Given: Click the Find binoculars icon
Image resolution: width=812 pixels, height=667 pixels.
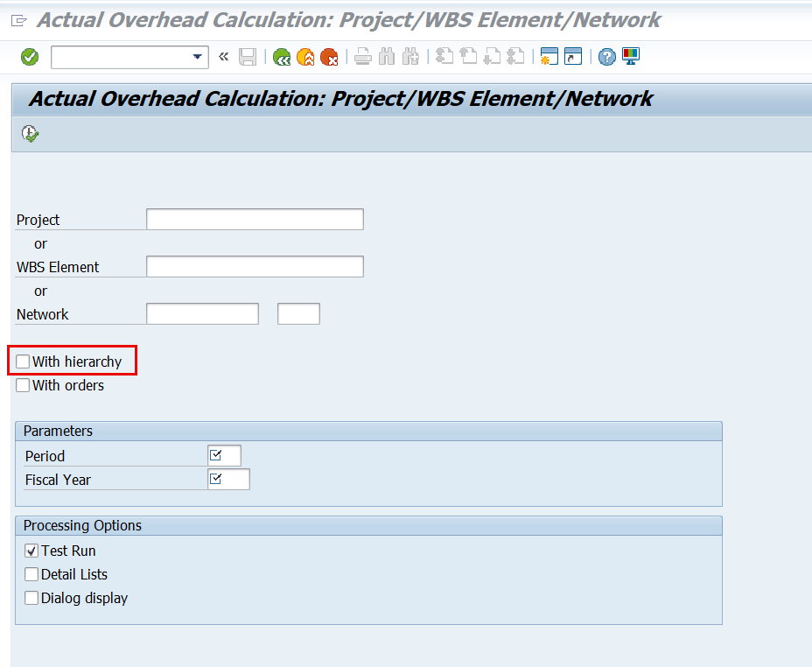Looking at the screenshot, I should [387, 56].
